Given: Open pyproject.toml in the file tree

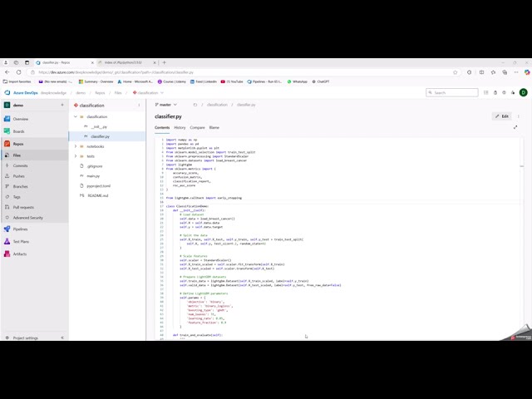Looking at the screenshot, I should pyautogui.click(x=98, y=186).
